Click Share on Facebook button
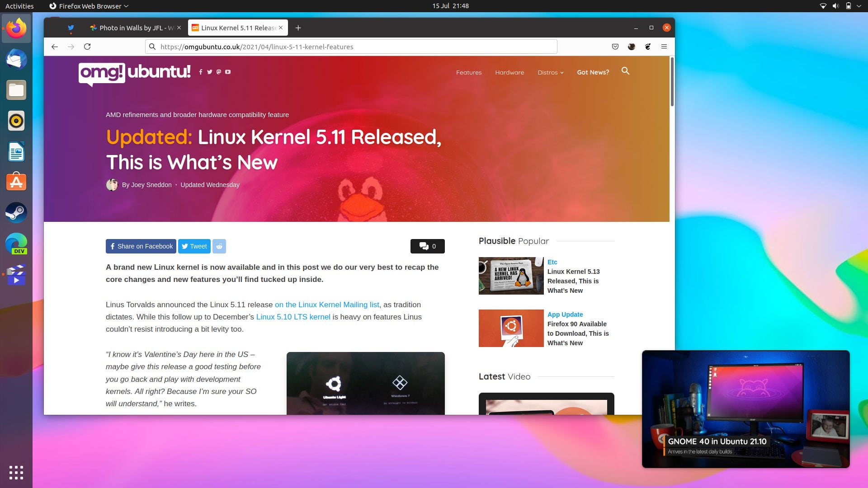This screenshot has width=868, height=488. click(142, 246)
